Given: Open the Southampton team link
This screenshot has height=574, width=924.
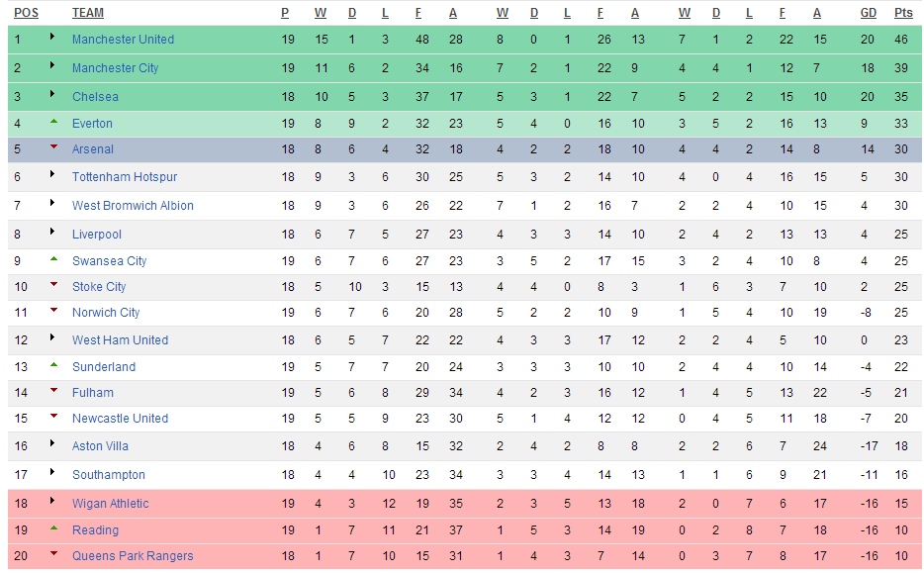Looking at the screenshot, I should (109, 475).
